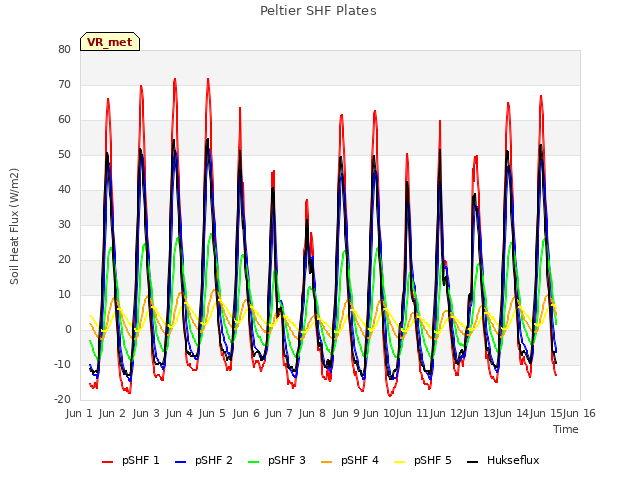Click the 80 y-axis tick label
Screen dimensions: 640x480
click(x=64, y=49)
